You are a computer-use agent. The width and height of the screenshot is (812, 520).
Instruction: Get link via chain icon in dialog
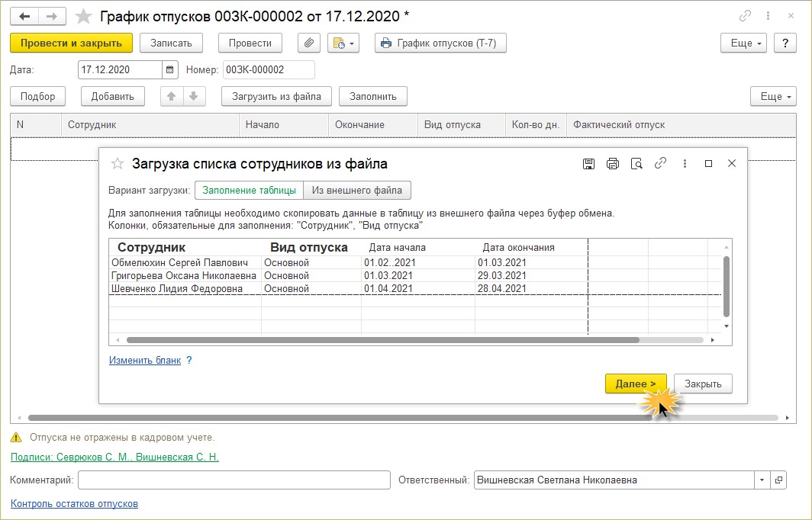(x=660, y=163)
